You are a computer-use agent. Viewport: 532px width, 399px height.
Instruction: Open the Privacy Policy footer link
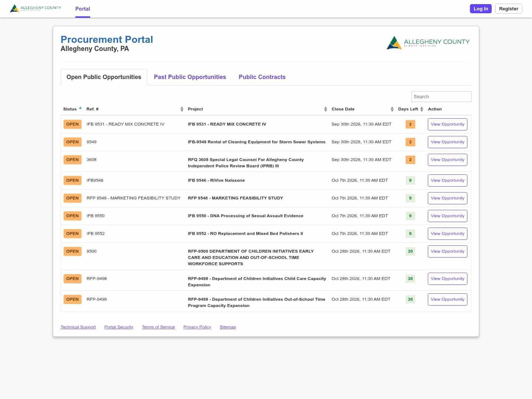pos(197,327)
